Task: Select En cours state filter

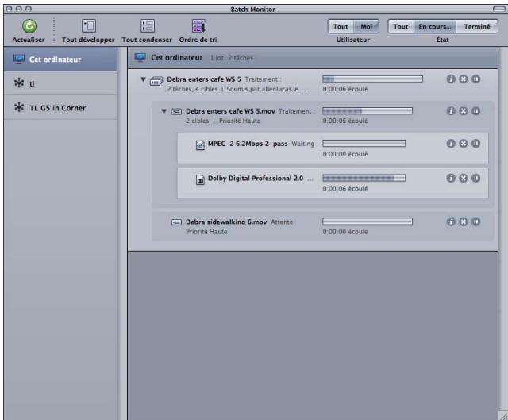Action: (x=435, y=26)
